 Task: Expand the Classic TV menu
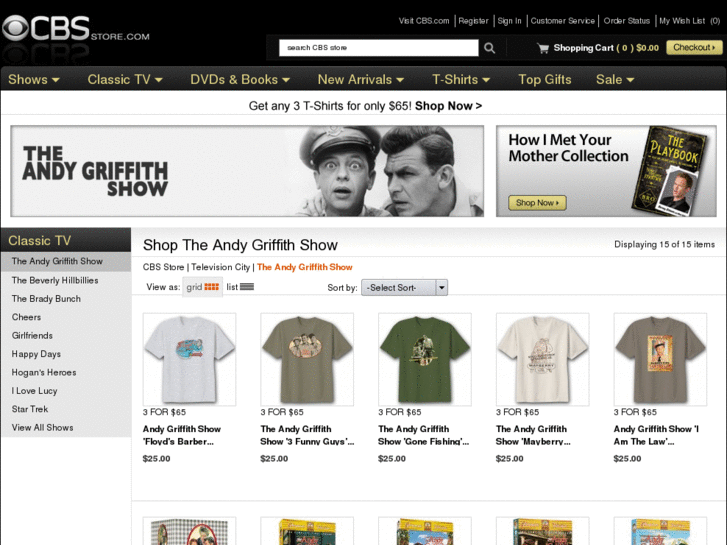125,80
